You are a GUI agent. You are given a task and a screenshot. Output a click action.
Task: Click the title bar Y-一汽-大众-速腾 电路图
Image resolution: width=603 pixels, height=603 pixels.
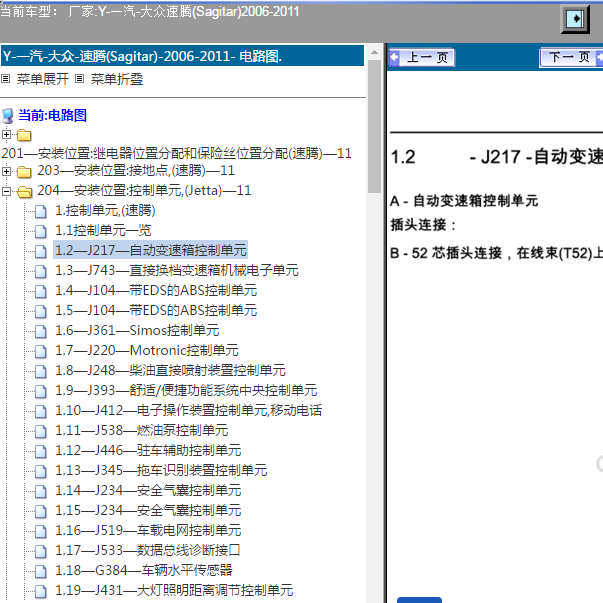click(x=182, y=56)
